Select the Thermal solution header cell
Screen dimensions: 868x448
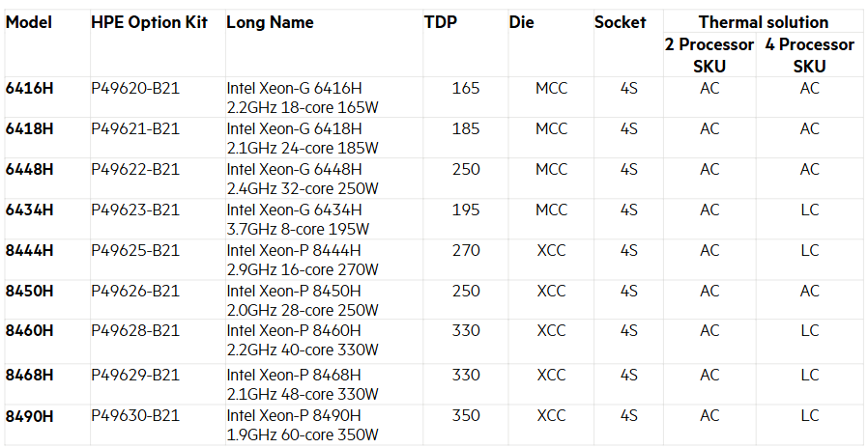tap(764, 22)
